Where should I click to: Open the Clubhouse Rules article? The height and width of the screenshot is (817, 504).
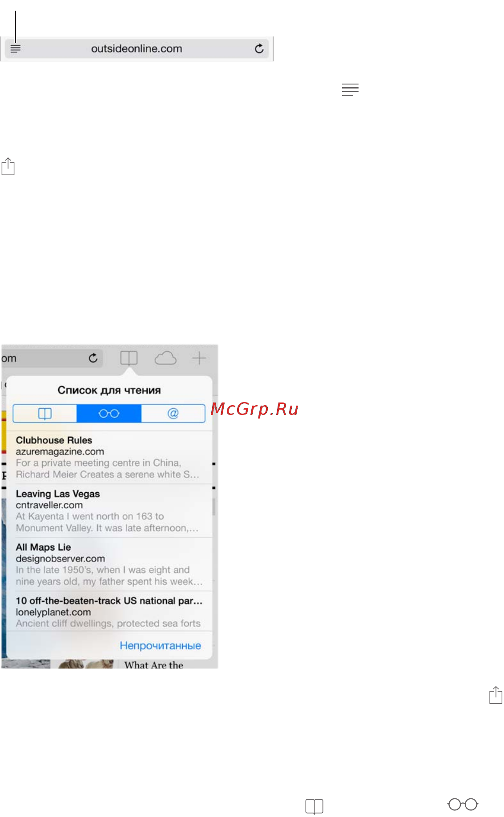[109, 457]
